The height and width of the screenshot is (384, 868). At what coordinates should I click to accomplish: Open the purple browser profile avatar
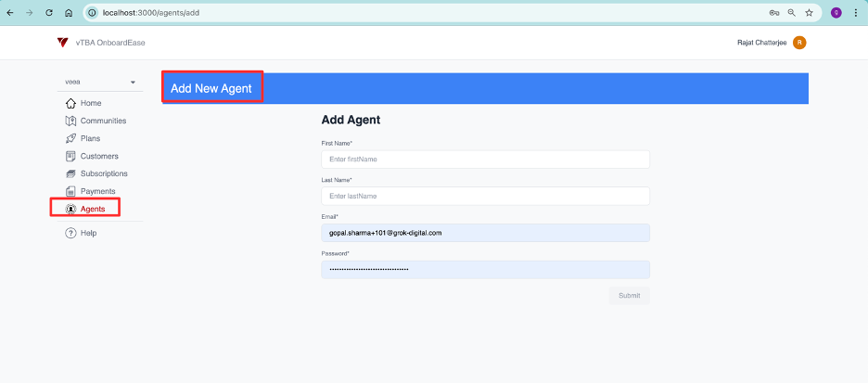[836, 13]
